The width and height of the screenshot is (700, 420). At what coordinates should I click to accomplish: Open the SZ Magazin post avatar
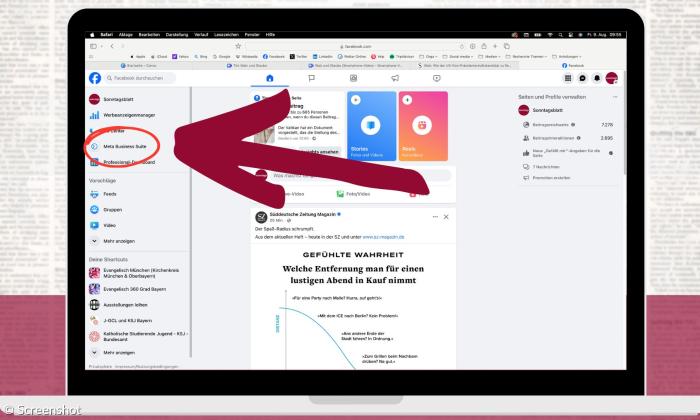coord(261,217)
